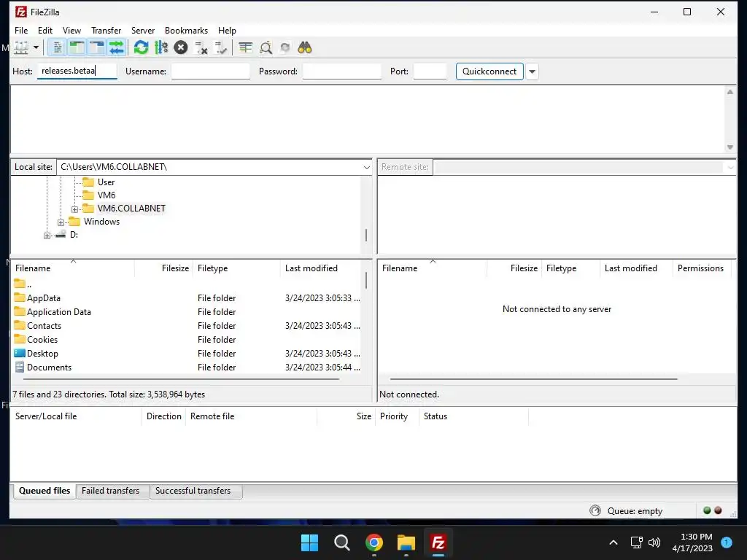Sort local files by Filename column
The width and height of the screenshot is (747, 560).
[x=72, y=268]
